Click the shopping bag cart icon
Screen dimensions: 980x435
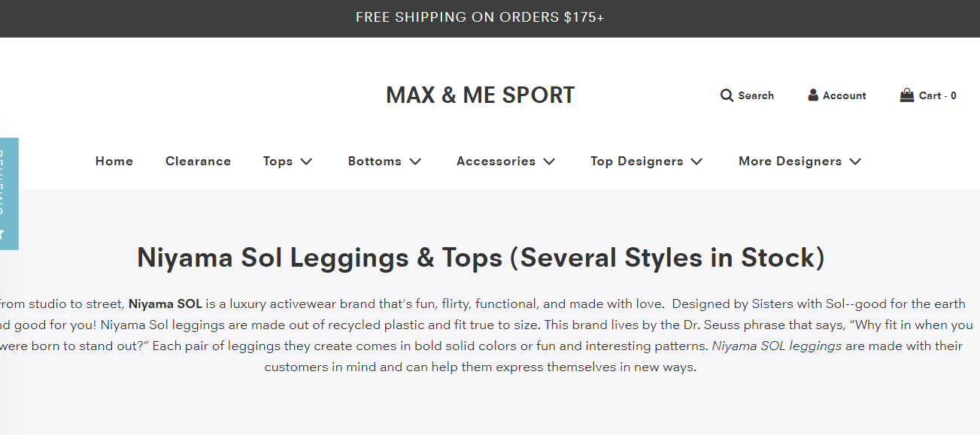pos(907,95)
